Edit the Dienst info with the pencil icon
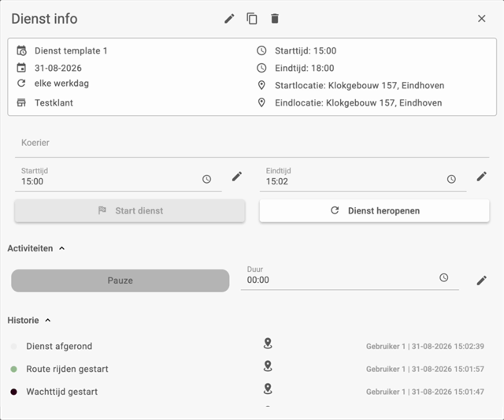 pos(229,19)
